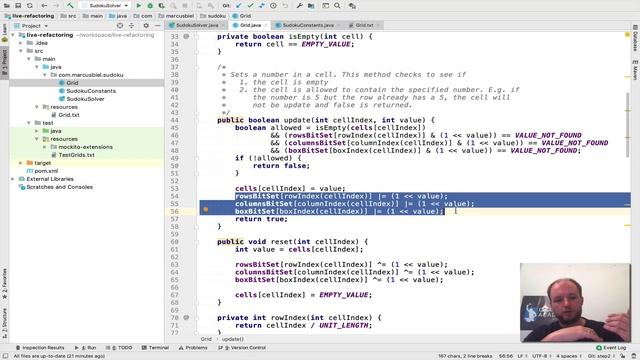Open Run tool window
Image resolution: width=640 pixels, height=360 pixels.
click(85, 348)
